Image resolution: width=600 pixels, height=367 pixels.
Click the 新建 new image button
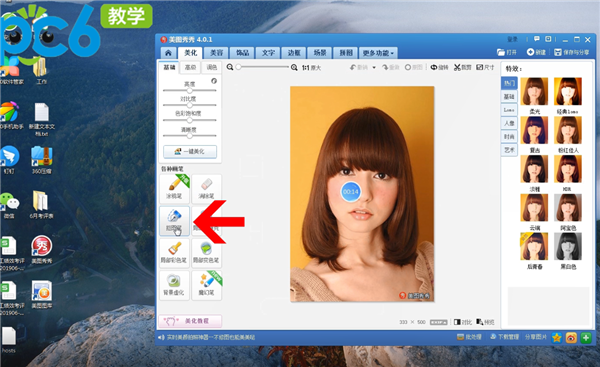536,52
